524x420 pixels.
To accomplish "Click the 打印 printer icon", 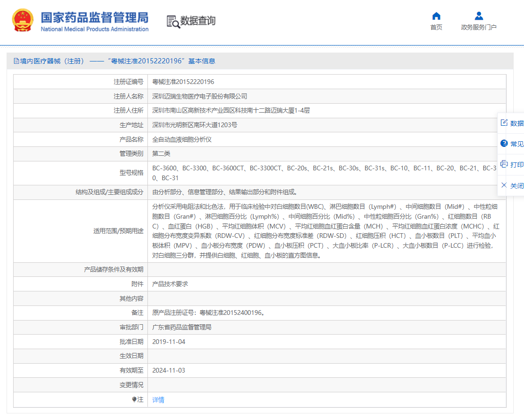I will point(504,164).
